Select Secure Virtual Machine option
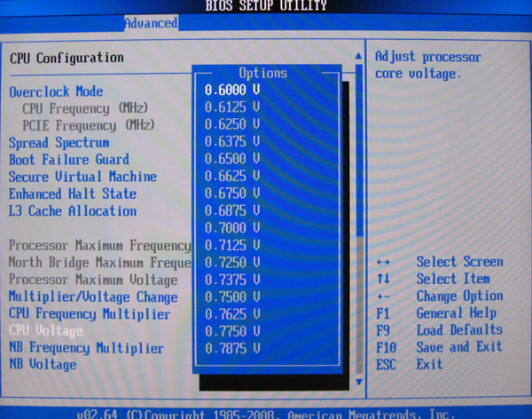This screenshot has width=532, height=419. [x=82, y=177]
